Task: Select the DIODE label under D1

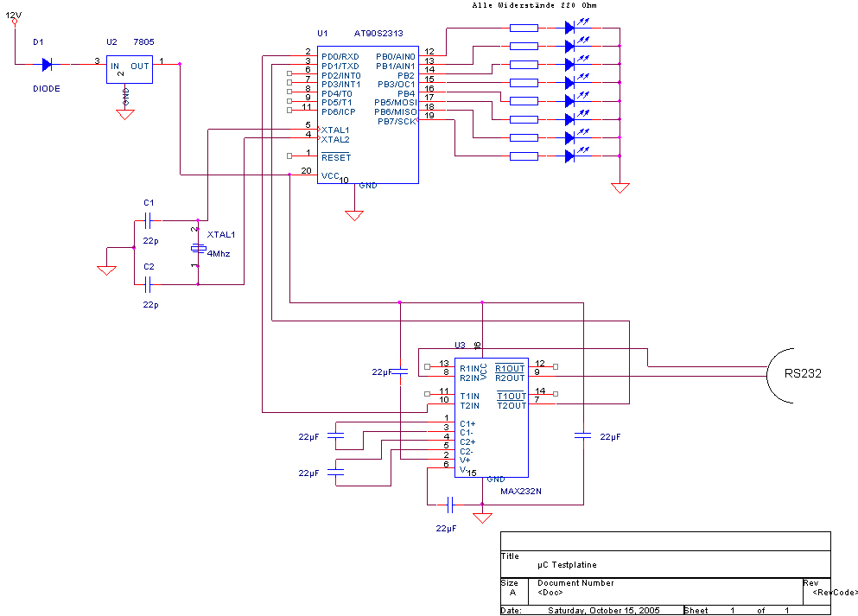Action: click(x=47, y=89)
